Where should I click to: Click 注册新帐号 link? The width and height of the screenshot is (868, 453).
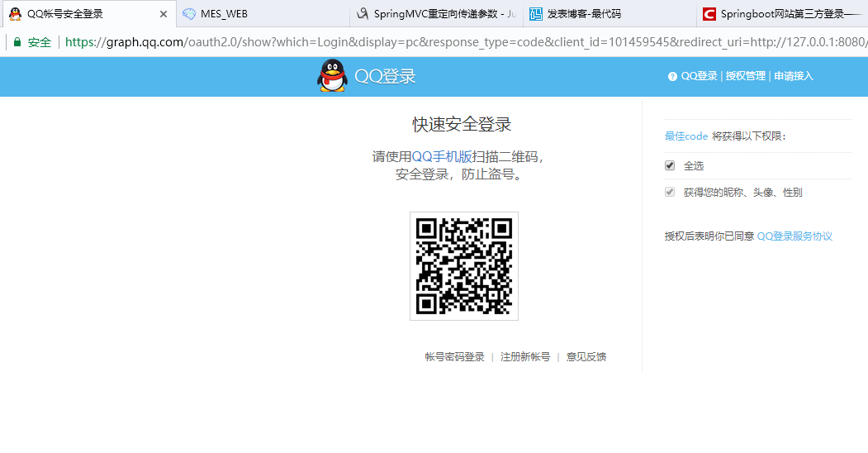[525, 357]
